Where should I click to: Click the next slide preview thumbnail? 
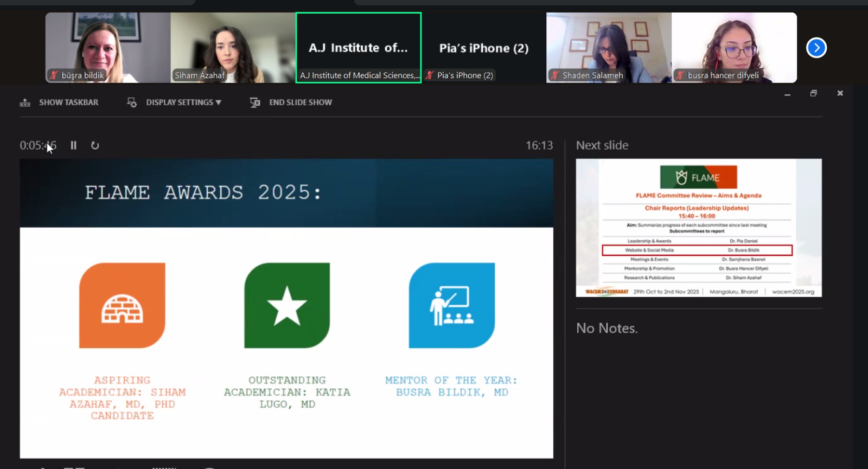click(x=699, y=228)
